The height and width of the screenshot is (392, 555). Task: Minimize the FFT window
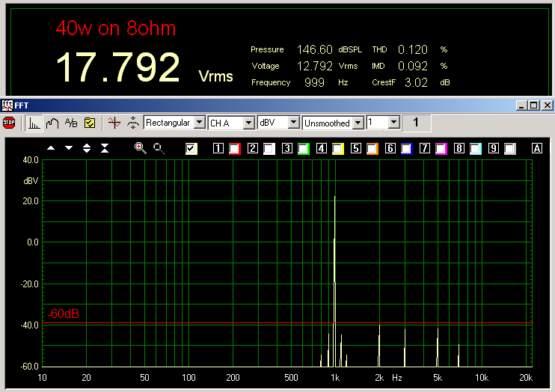pyautogui.click(x=521, y=105)
